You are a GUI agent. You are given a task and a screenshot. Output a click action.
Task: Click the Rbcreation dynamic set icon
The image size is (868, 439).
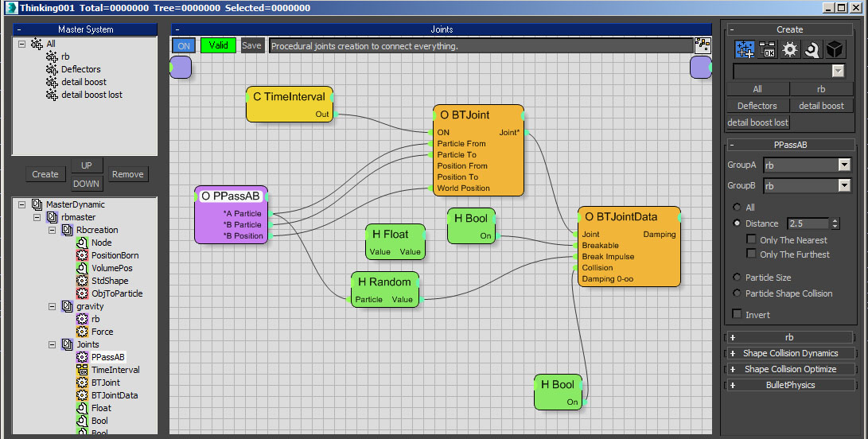pyautogui.click(x=67, y=230)
